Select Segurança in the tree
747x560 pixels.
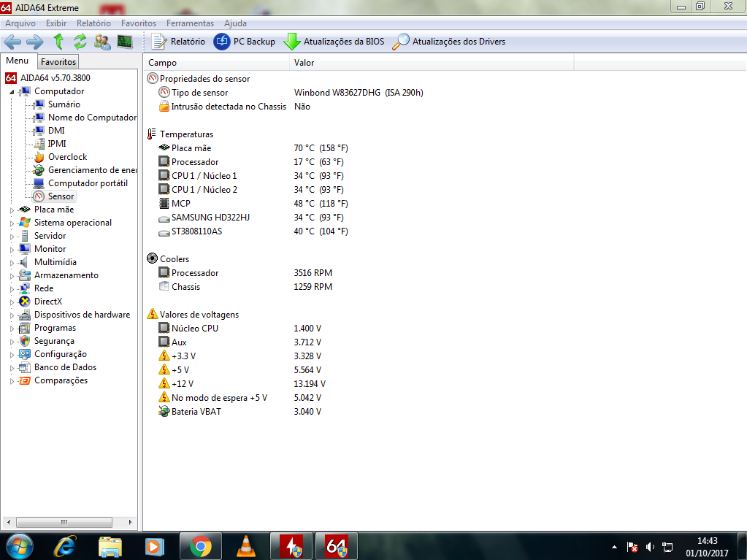tap(54, 341)
